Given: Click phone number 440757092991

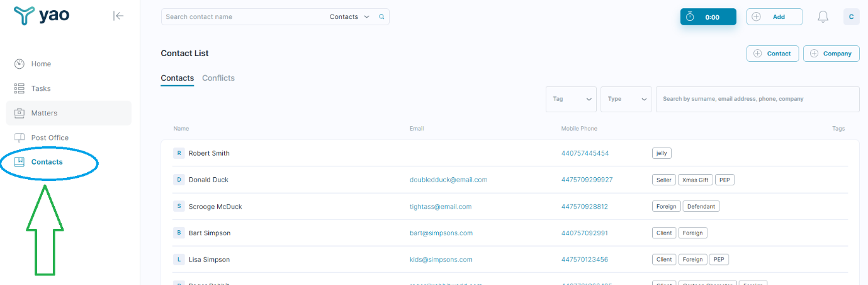Looking at the screenshot, I should tap(584, 233).
